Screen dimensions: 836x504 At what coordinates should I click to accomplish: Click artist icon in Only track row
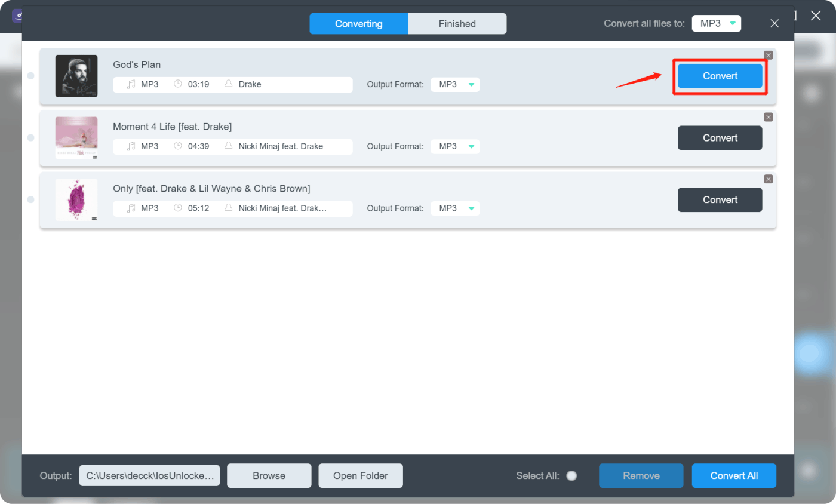(x=228, y=208)
